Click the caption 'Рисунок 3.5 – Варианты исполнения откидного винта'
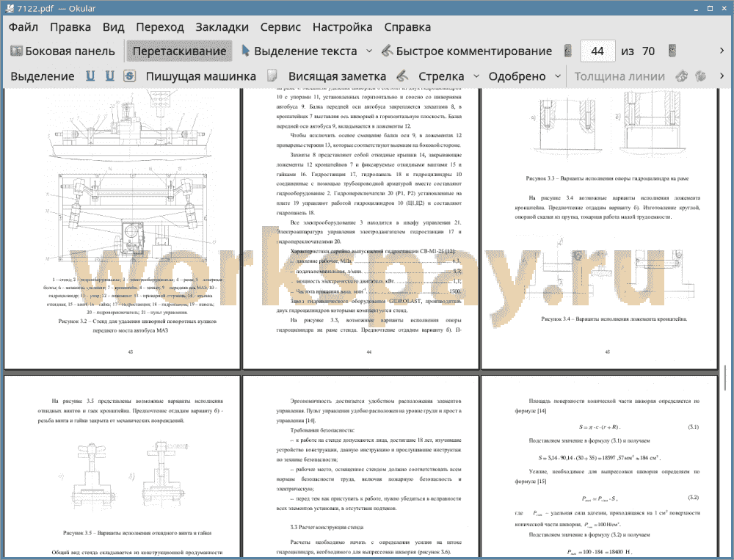This screenshot has width=734, height=560. [x=137, y=533]
